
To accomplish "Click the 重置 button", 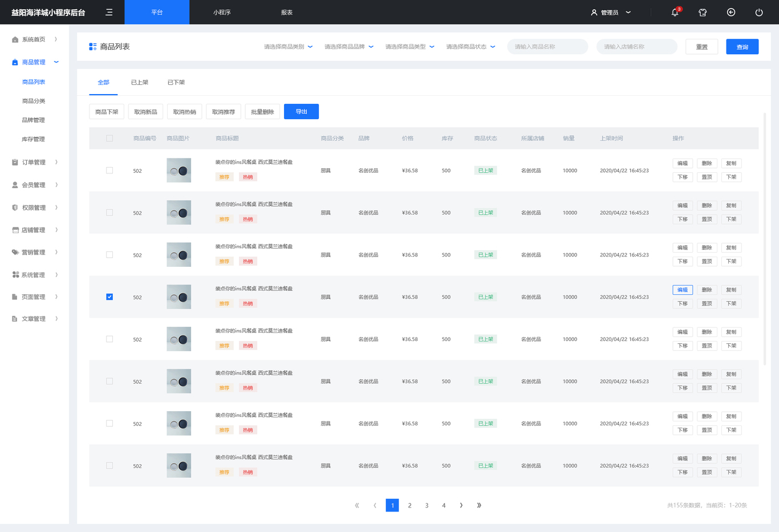I will point(701,47).
